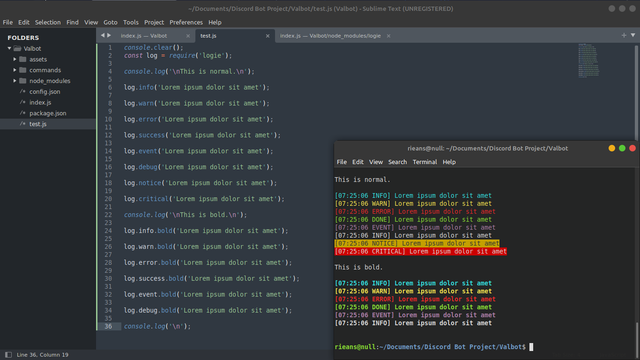Click the yellow NOTICE line in terminal
This screenshot has width=640, height=360.
(417, 243)
